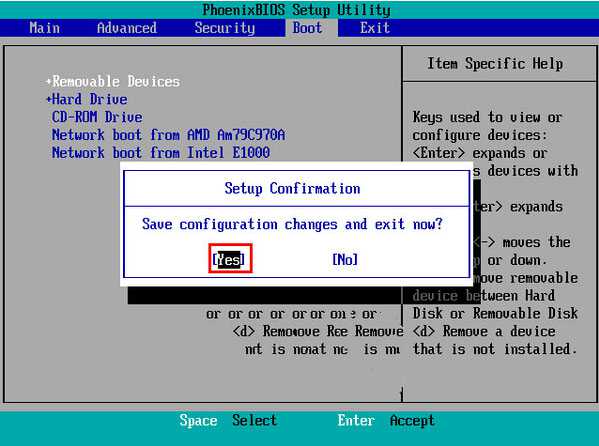The width and height of the screenshot is (599, 446).
Task: Click the Item Specific Help heading
Action: 495,63
